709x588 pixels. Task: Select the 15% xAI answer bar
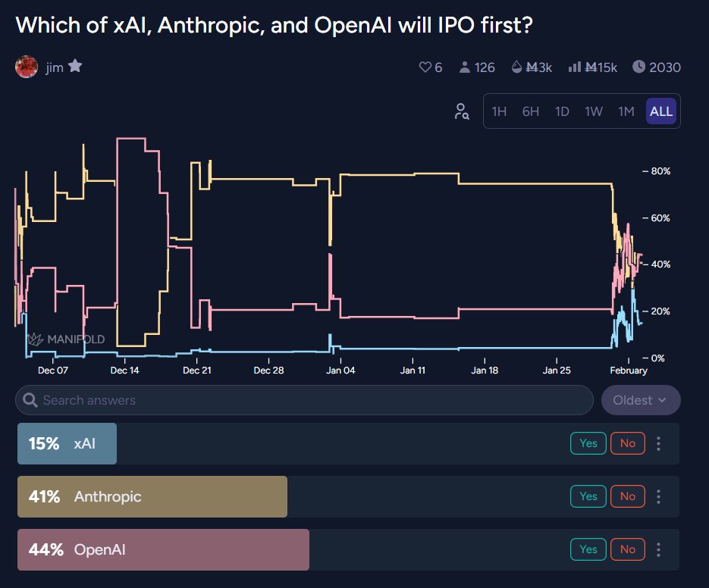pyautogui.click(x=348, y=443)
